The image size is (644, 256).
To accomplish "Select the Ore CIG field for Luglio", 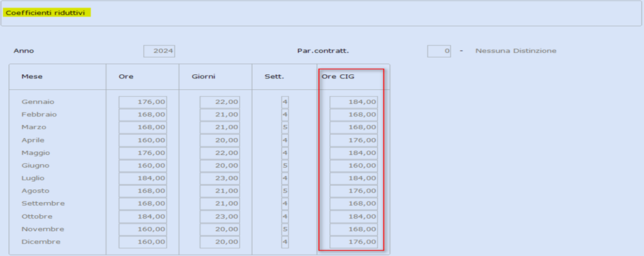I will coord(354,178).
